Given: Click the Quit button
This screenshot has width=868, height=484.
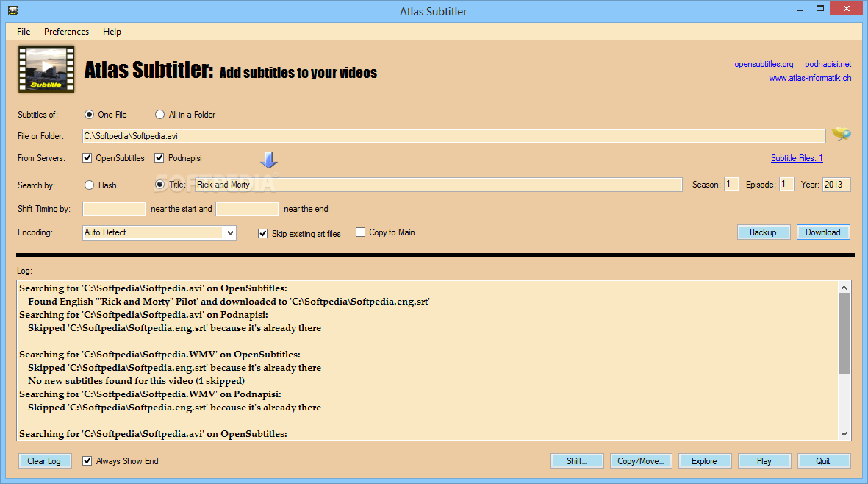Looking at the screenshot, I should pos(823,460).
